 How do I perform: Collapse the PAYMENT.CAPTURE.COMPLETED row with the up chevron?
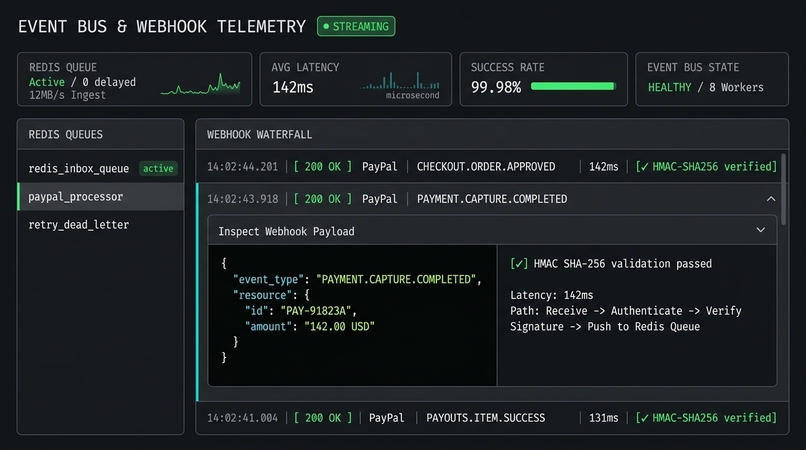point(771,199)
